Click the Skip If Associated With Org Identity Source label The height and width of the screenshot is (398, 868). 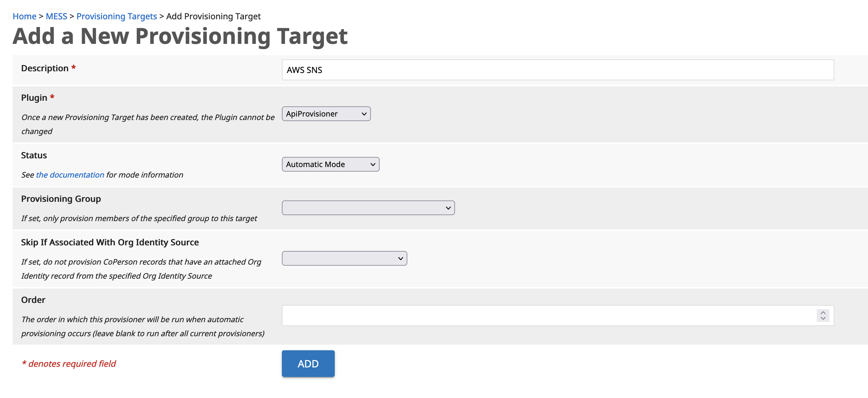point(110,242)
